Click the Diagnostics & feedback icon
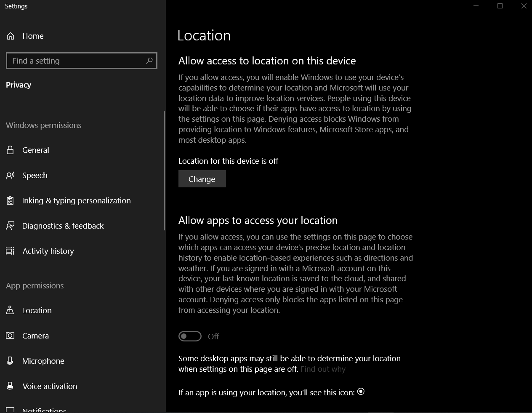The height and width of the screenshot is (413, 532). pos(10,226)
